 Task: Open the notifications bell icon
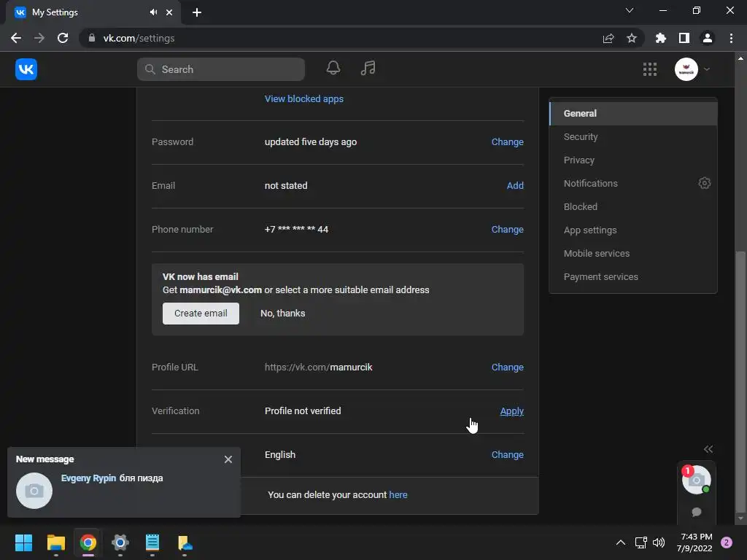[333, 68]
